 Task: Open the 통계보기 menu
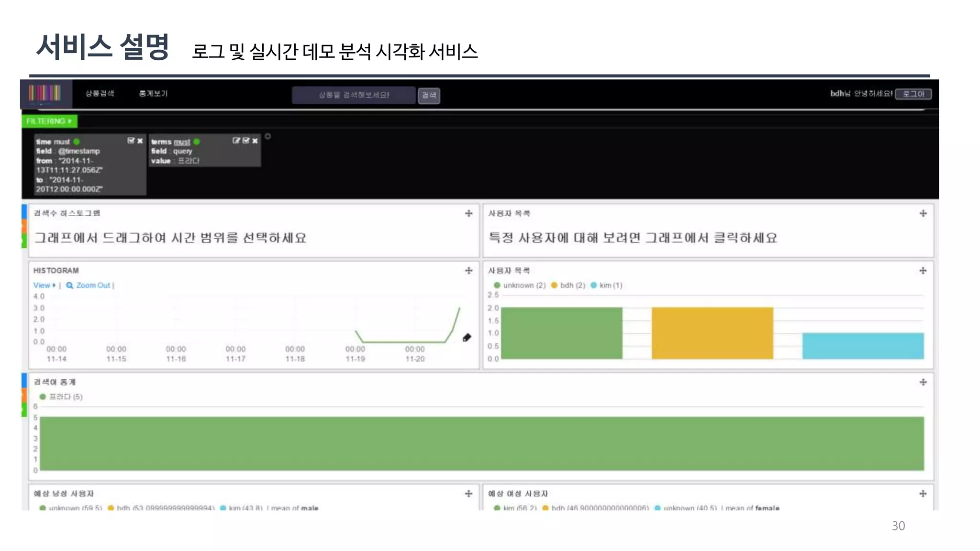tap(153, 93)
